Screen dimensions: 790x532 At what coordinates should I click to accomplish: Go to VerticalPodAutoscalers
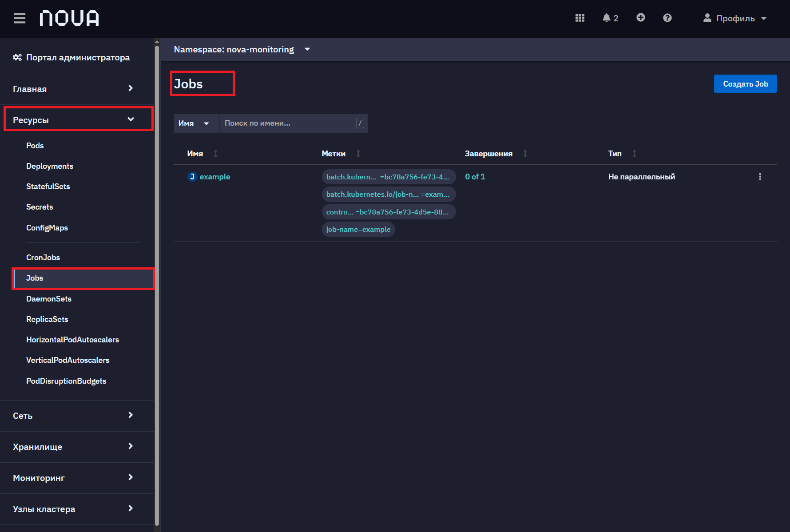tap(68, 360)
